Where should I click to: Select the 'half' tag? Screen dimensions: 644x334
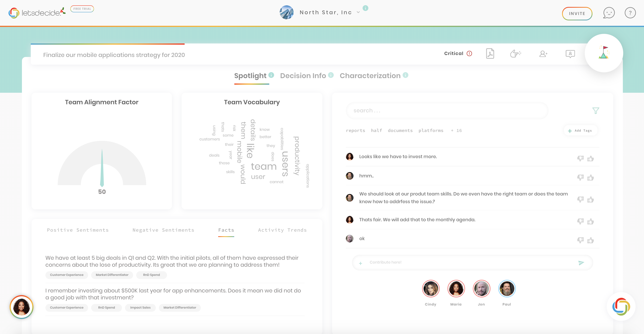pyautogui.click(x=376, y=130)
